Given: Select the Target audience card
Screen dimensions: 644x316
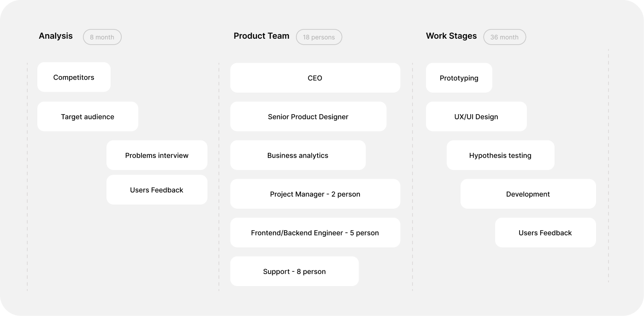Looking at the screenshot, I should point(88,117).
